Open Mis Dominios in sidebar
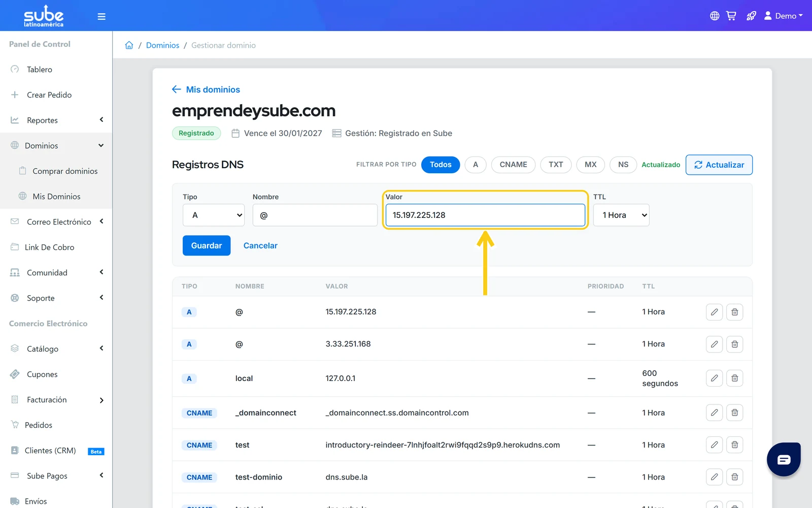812x508 pixels. [x=56, y=197]
